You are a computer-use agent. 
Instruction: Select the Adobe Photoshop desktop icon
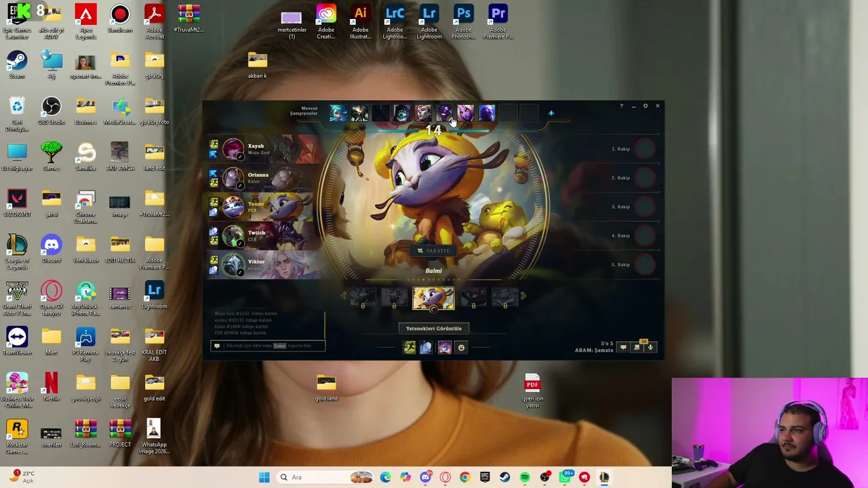pyautogui.click(x=464, y=22)
